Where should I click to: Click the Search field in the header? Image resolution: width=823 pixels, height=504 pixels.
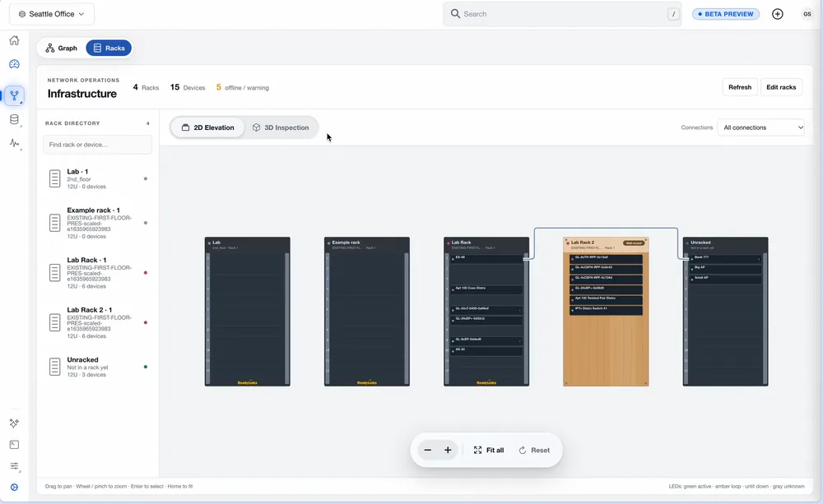pos(562,14)
